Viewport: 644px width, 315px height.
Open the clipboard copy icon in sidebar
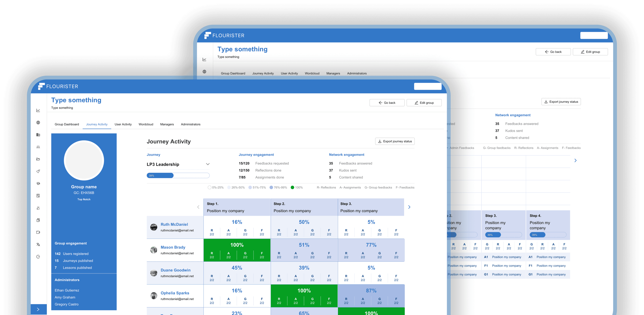tap(38, 220)
